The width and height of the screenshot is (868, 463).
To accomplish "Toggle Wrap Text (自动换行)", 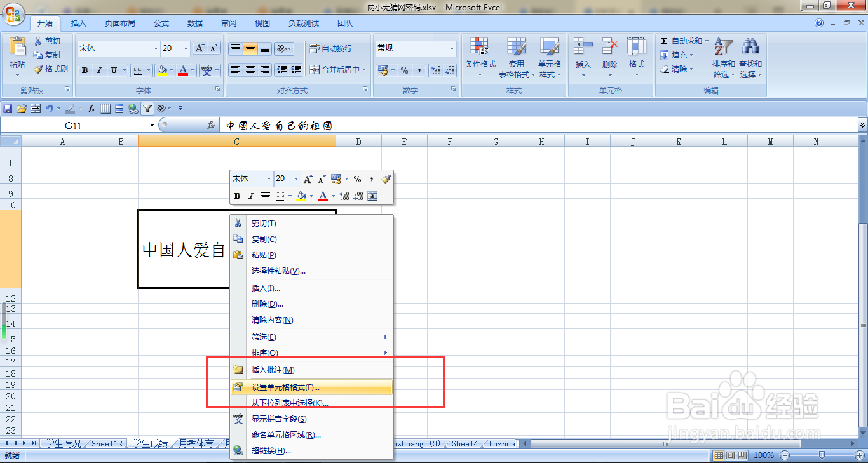I will coord(330,48).
